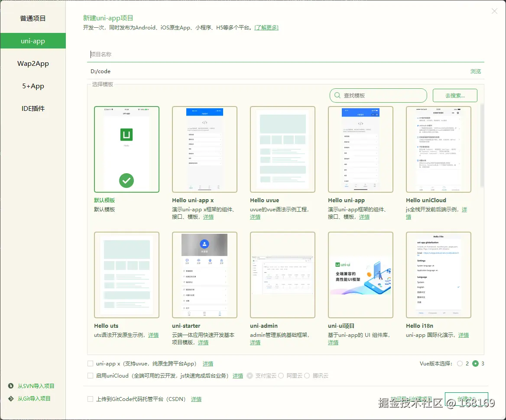Image resolution: width=506 pixels, height=420 pixels.
Task: Select 阿里云 radio button
Action: click(281, 376)
